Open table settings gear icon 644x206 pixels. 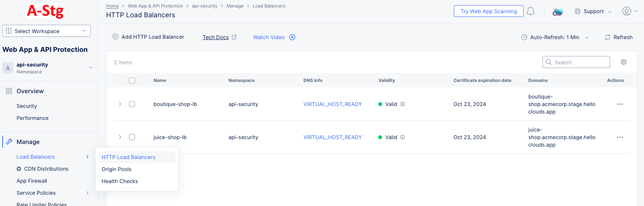(623, 62)
